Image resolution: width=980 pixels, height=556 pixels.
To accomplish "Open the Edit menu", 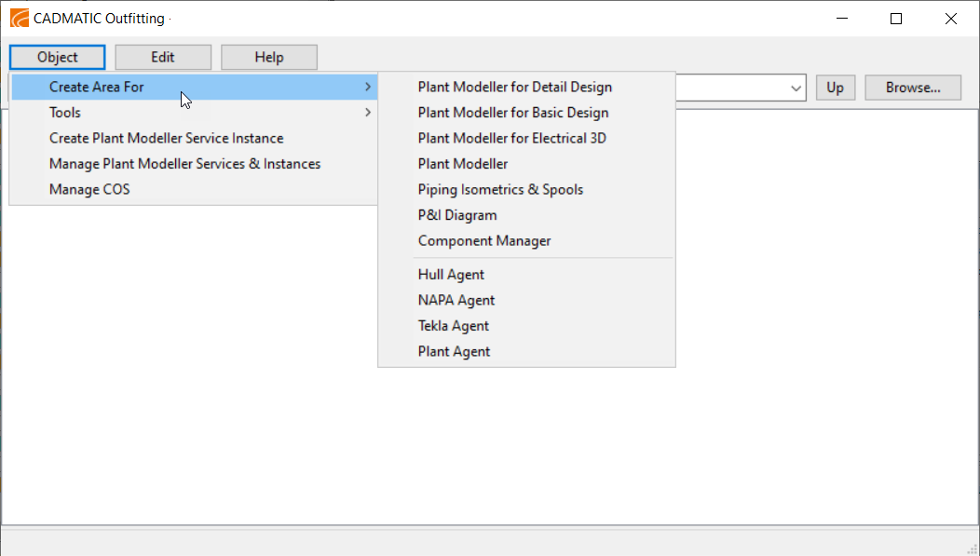I will (x=163, y=58).
